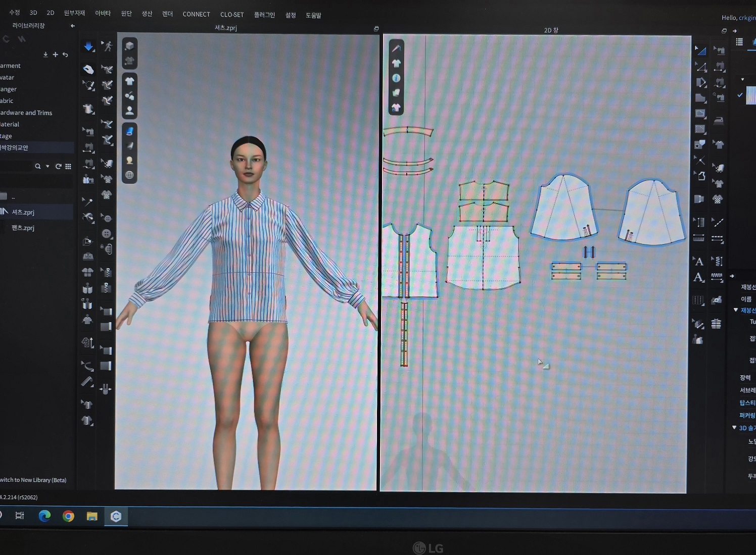Viewport: 756px width, 555px height.
Task: Toggle show garment shirt icon in 3D viewport
Action: [129, 81]
